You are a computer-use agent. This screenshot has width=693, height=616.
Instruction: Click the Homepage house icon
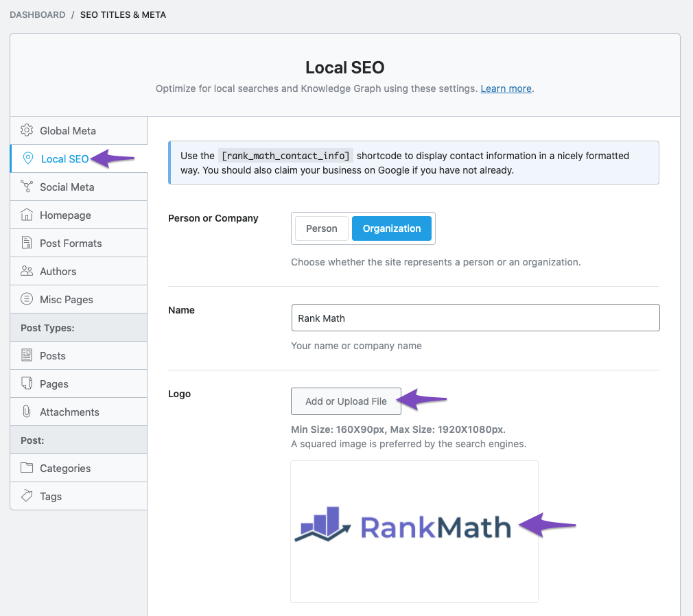[27, 215]
